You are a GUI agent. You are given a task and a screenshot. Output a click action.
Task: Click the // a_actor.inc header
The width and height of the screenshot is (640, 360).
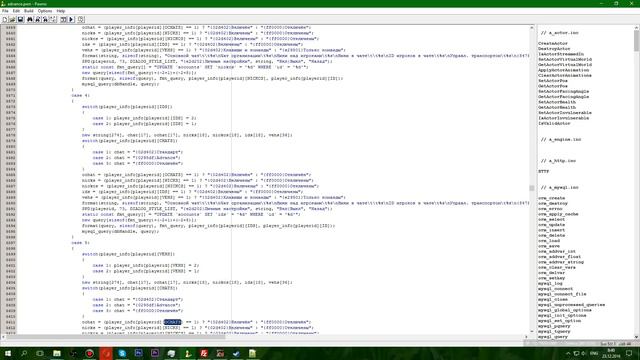click(560, 33)
